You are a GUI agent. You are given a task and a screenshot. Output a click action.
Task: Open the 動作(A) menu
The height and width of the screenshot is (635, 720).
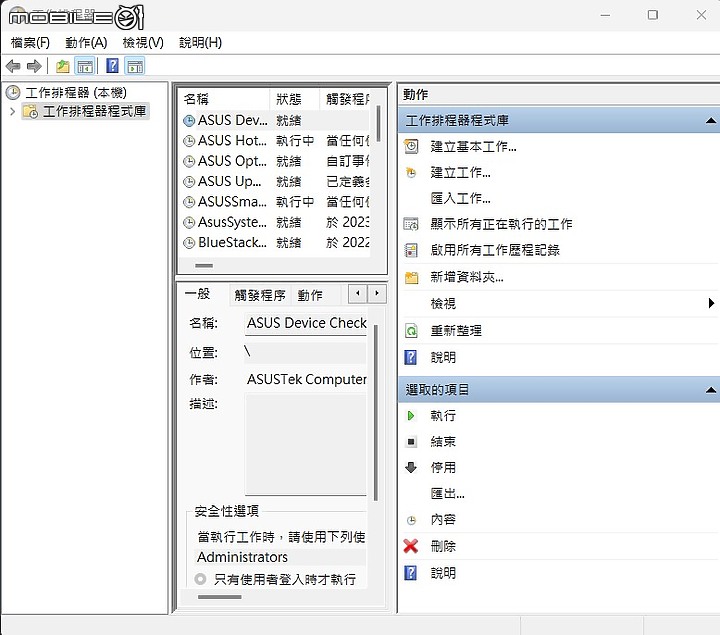tap(86, 43)
